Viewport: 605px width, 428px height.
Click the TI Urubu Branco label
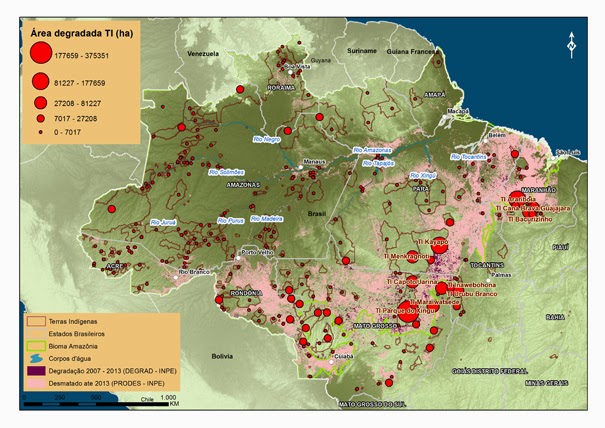click(473, 294)
